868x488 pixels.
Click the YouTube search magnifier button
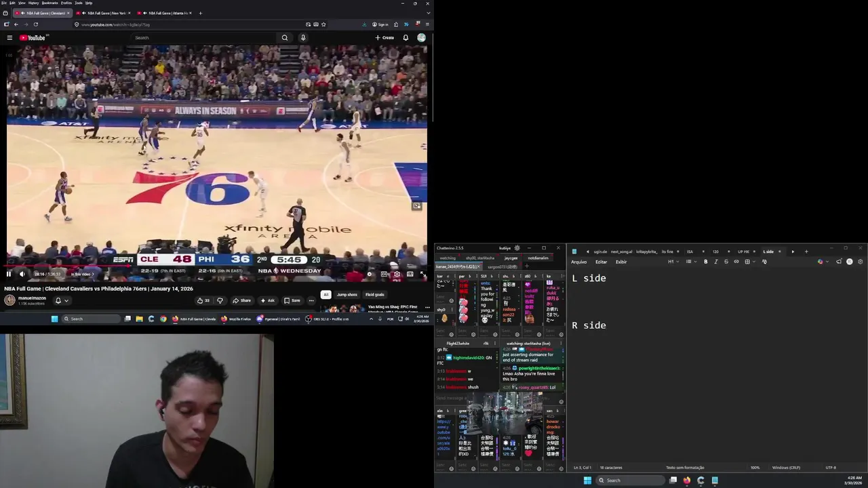click(x=285, y=38)
